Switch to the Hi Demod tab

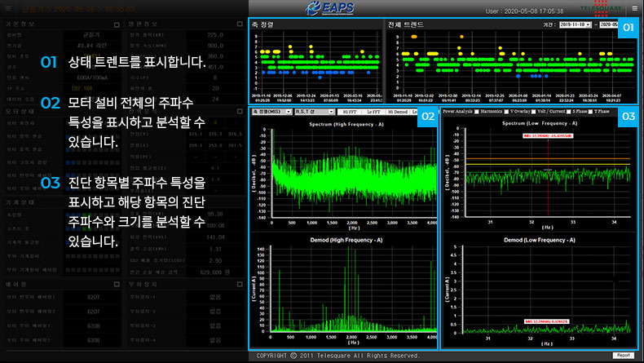(398, 112)
